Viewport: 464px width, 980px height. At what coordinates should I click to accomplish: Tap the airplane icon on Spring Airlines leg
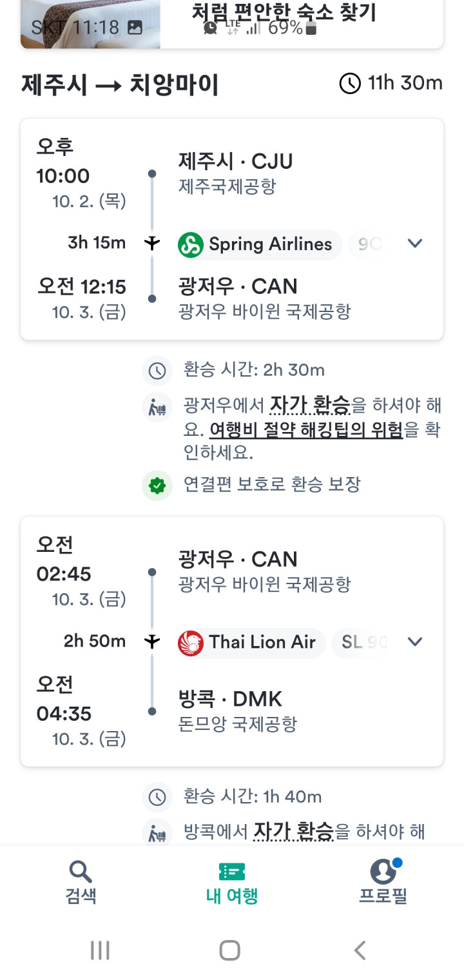(x=152, y=243)
